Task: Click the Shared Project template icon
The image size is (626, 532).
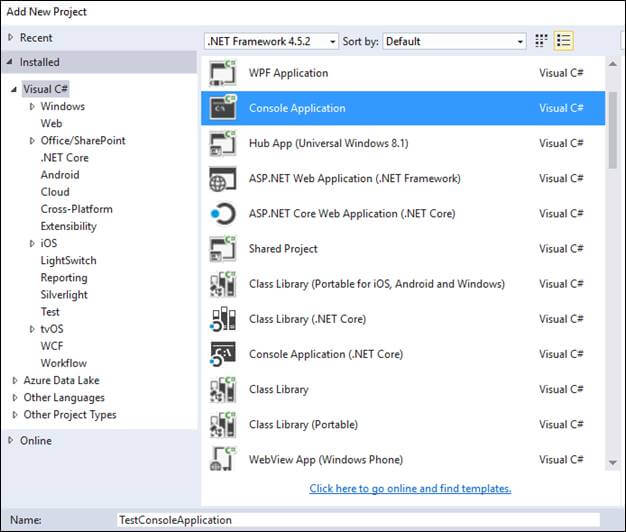Action: [x=222, y=249]
